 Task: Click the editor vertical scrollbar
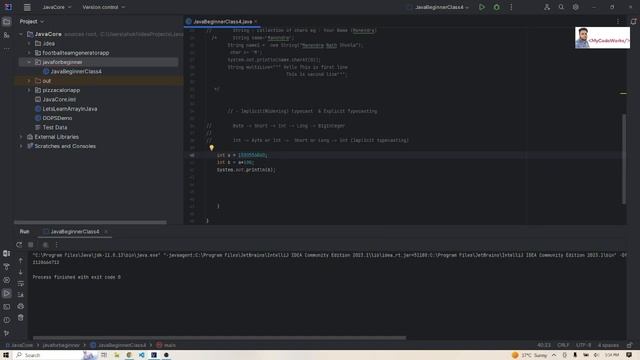(624, 159)
